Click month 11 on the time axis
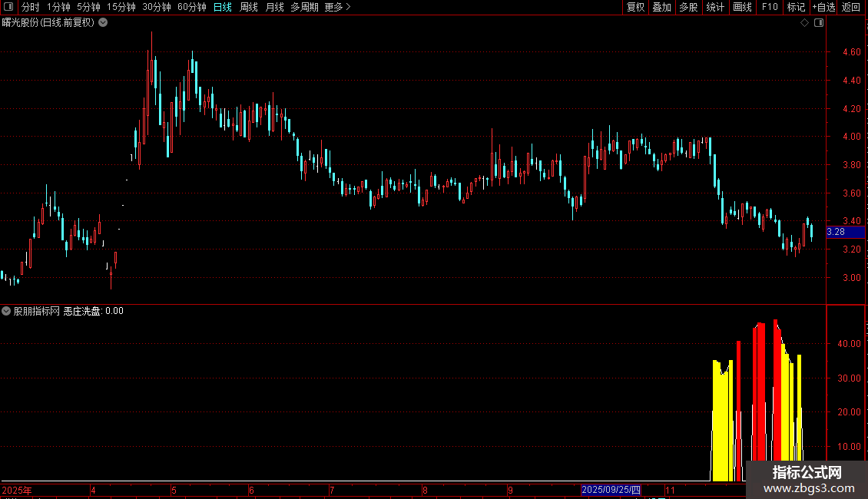 pos(671,490)
